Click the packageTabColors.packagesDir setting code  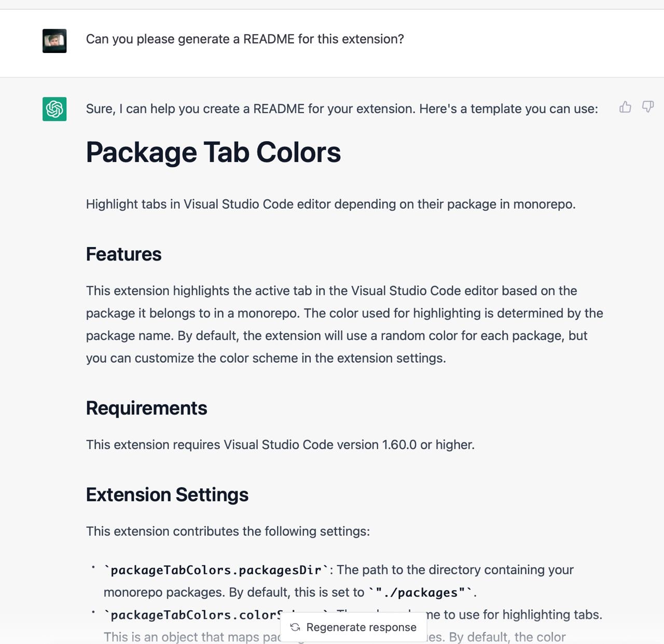click(x=216, y=570)
